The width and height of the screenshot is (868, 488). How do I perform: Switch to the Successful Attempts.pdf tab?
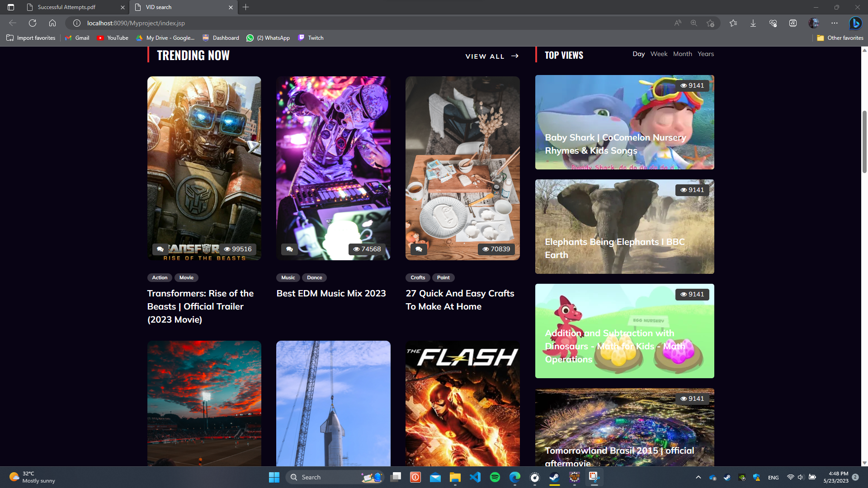tap(66, 7)
